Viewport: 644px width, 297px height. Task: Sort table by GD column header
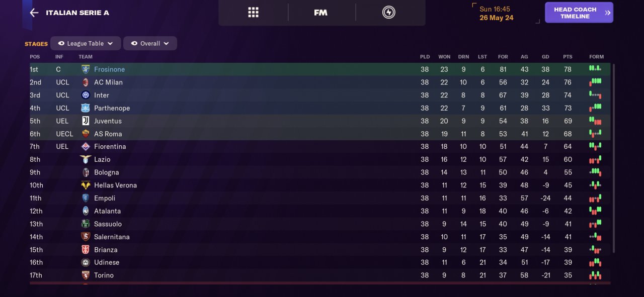pyautogui.click(x=545, y=57)
